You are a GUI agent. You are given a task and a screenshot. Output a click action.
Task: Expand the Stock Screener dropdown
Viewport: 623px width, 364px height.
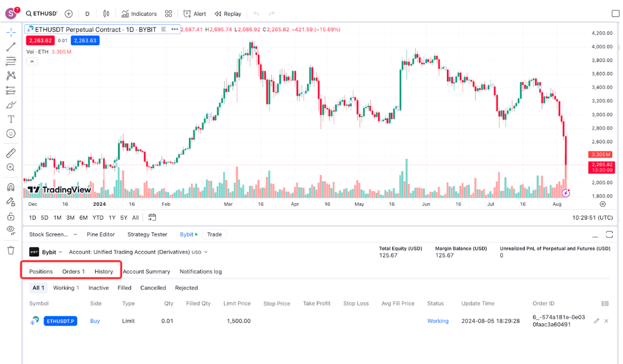pos(53,234)
